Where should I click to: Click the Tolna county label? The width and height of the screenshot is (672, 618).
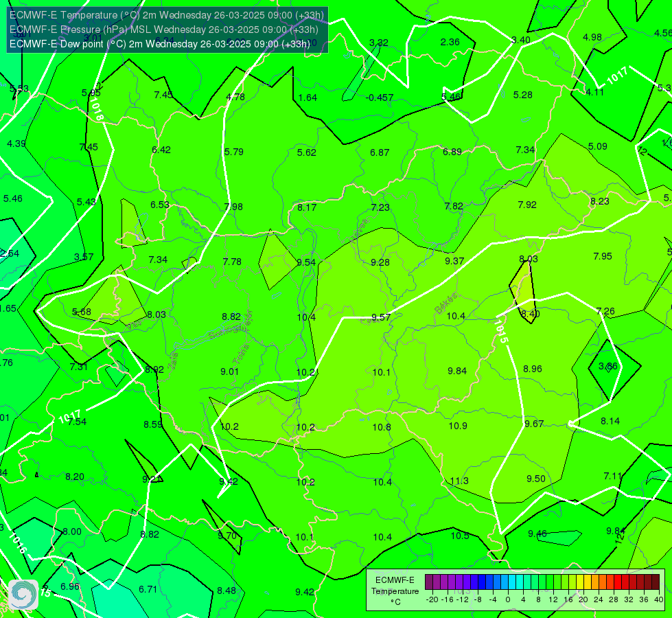[x=242, y=354]
